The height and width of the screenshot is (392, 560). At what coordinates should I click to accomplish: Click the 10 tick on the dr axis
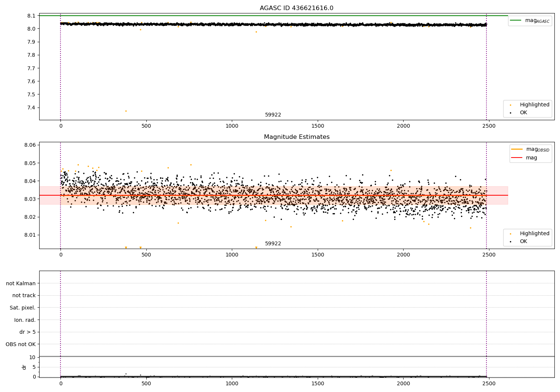pyautogui.click(x=32, y=358)
